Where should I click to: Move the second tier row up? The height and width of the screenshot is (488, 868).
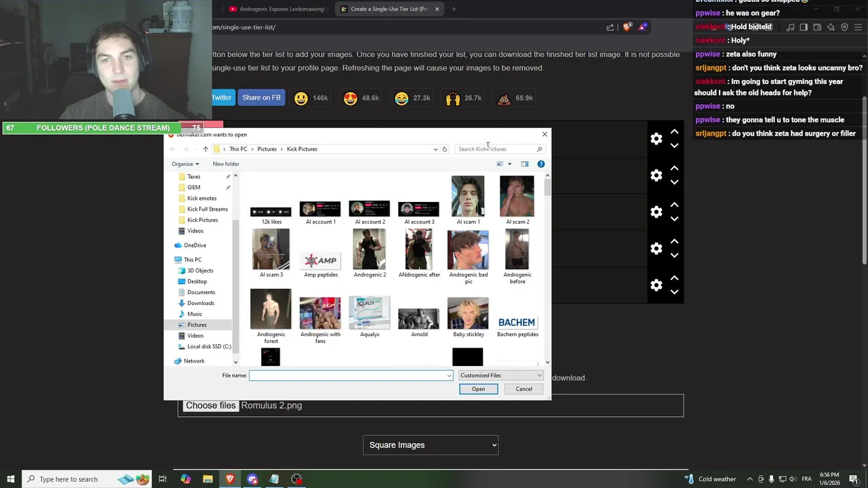click(674, 168)
